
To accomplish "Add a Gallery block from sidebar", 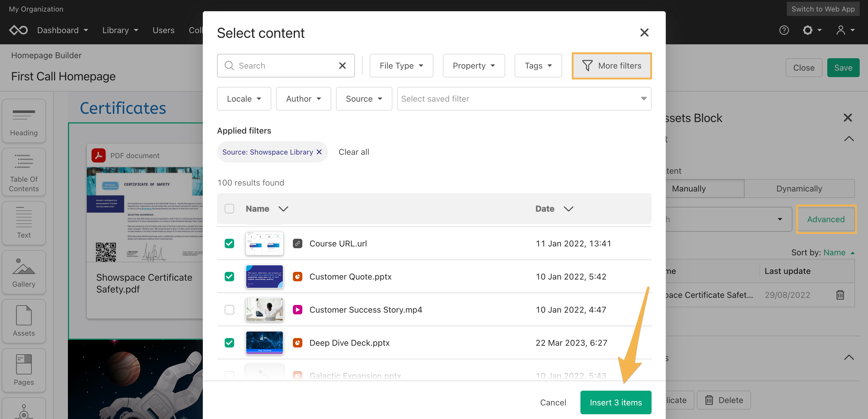I will click(x=24, y=272).
